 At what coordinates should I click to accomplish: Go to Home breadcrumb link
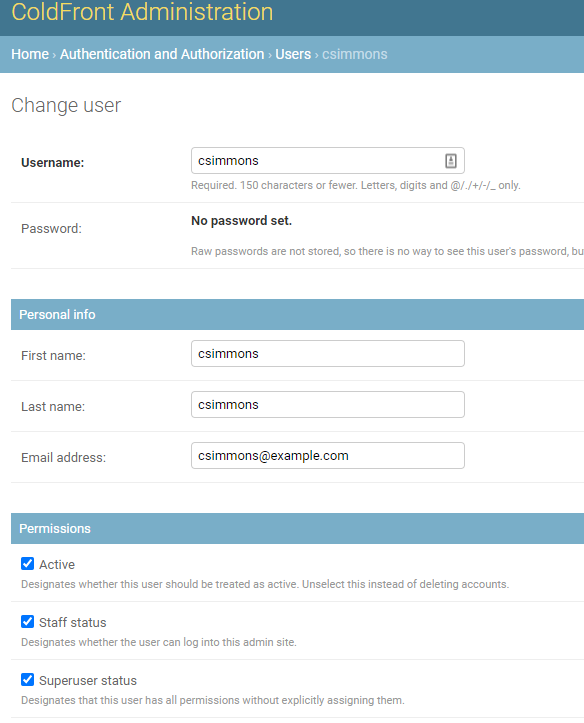(30, 54)
